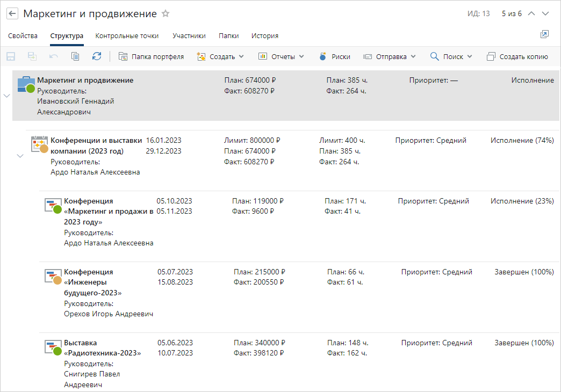
Task: Open the Поиск dropdown
Action: coord(451,56)
